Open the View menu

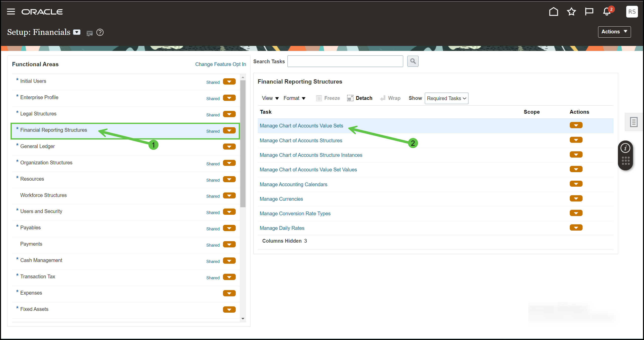[270, 98]
